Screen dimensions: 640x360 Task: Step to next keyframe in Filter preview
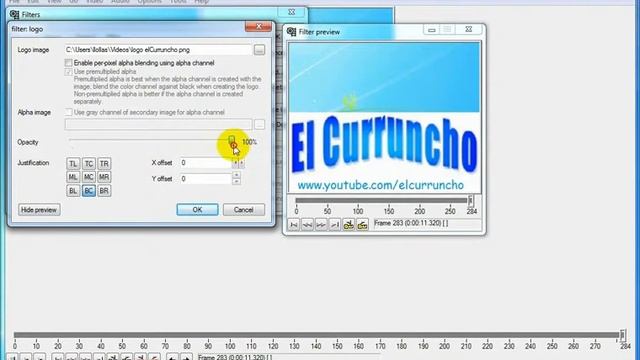click(321, 224)
